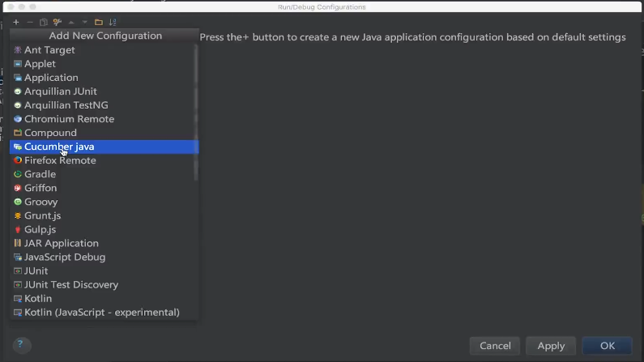This screenshot has width=644, height=362.
Task: Open the edit defaults wrench icon
Action: 57,22
